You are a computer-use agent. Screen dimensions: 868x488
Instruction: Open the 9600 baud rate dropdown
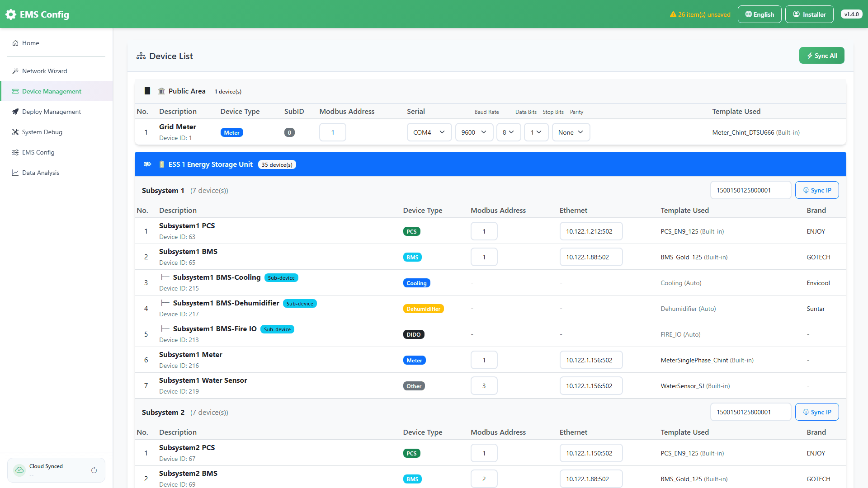coord(474,132)
